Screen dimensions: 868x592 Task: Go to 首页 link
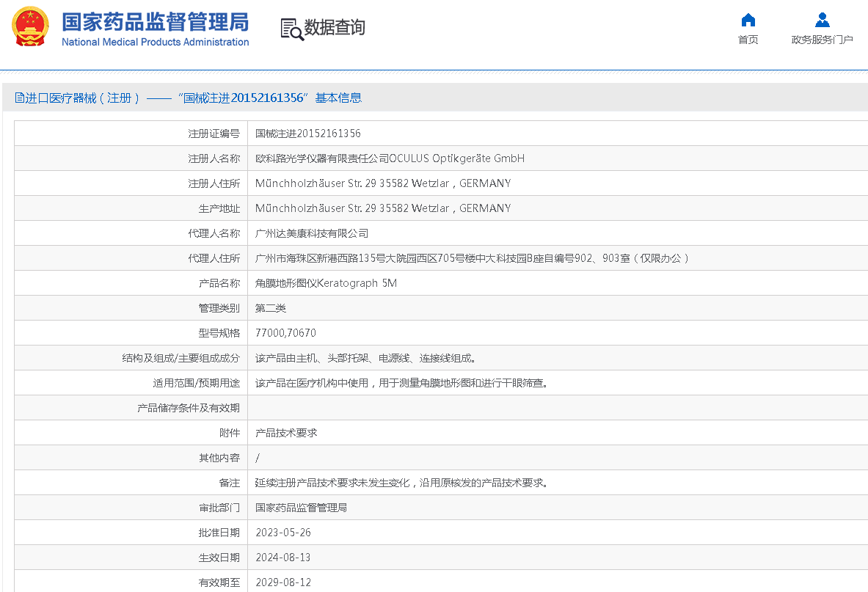[x=748, y=40]
